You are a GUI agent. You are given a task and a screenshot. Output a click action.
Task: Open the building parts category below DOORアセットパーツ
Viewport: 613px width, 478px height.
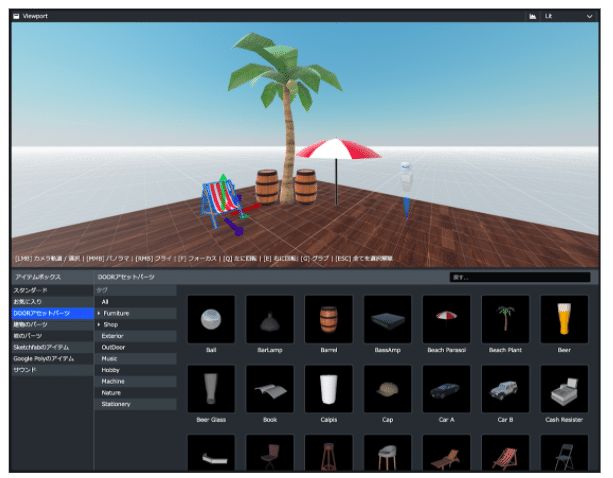[x=52, y=324]
